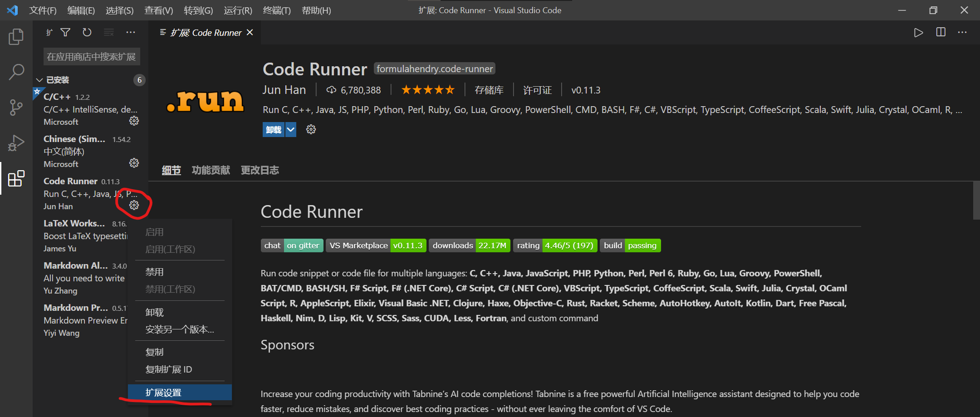Click the rating 4.46/5 badge
This screenshot has width=980, height=417.
555,245
